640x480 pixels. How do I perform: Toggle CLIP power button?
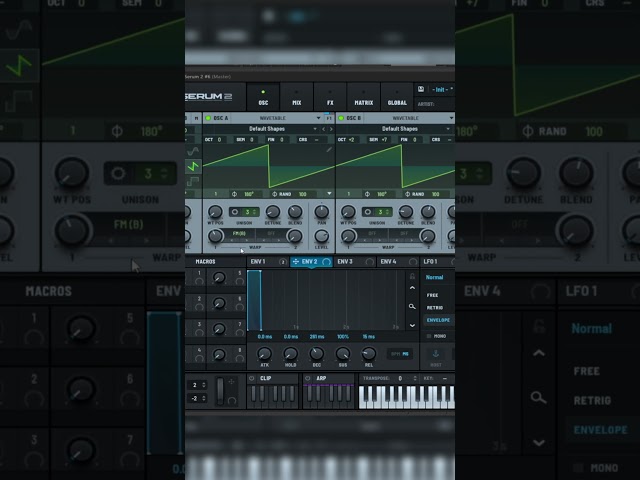[x=252, y=378]
